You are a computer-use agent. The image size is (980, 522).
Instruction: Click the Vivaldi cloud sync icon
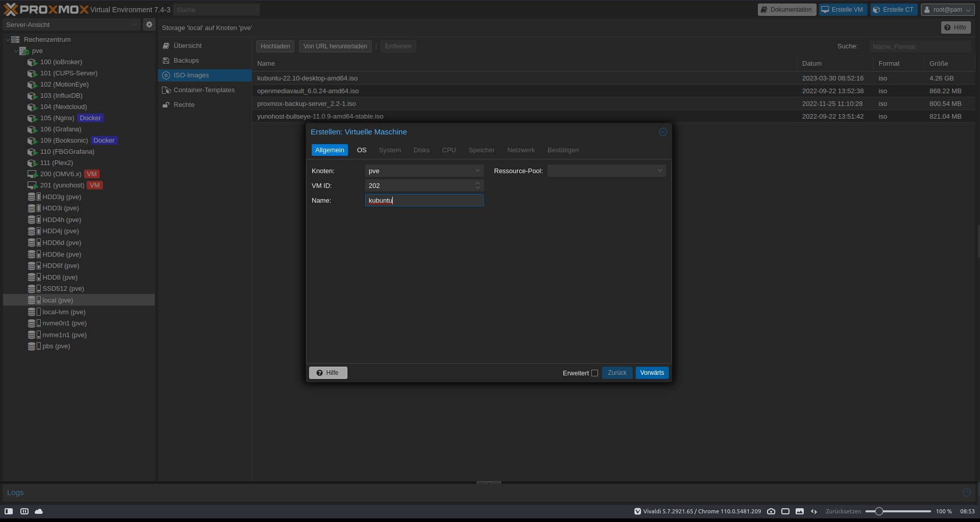[x=39, y=511]
